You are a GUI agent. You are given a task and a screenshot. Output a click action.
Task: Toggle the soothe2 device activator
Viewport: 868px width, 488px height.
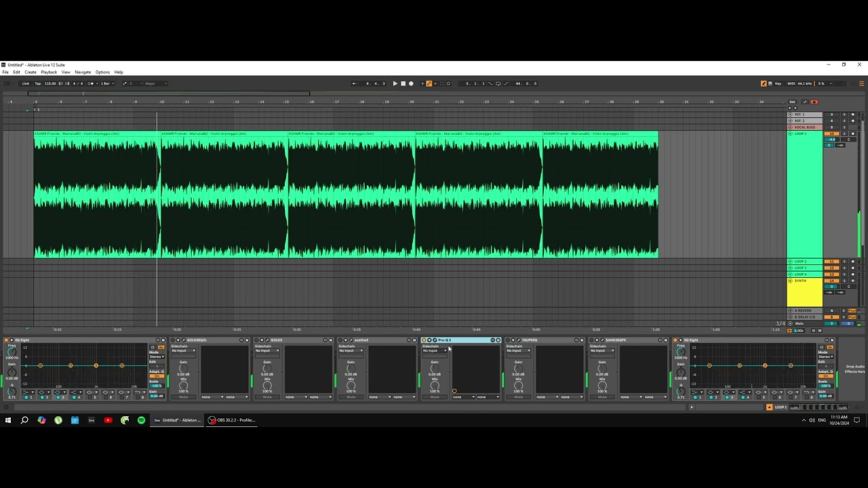(x=341, y=340)
